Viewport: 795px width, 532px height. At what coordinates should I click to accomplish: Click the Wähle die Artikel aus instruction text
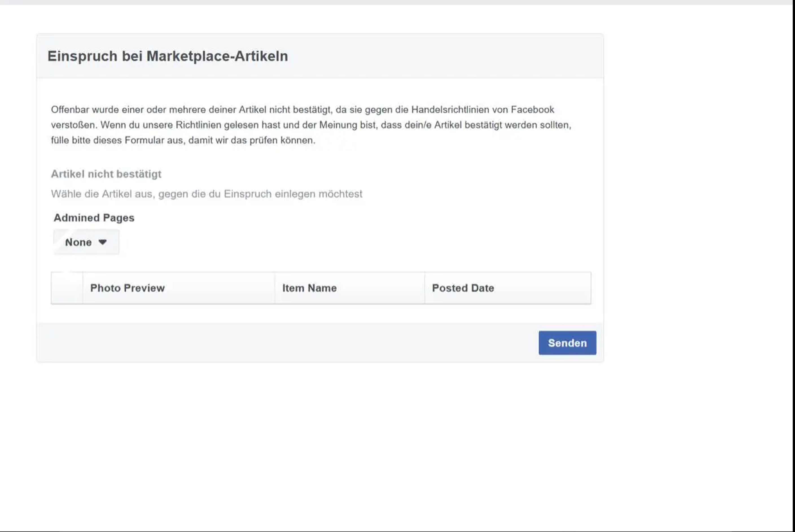coord(206,194)
